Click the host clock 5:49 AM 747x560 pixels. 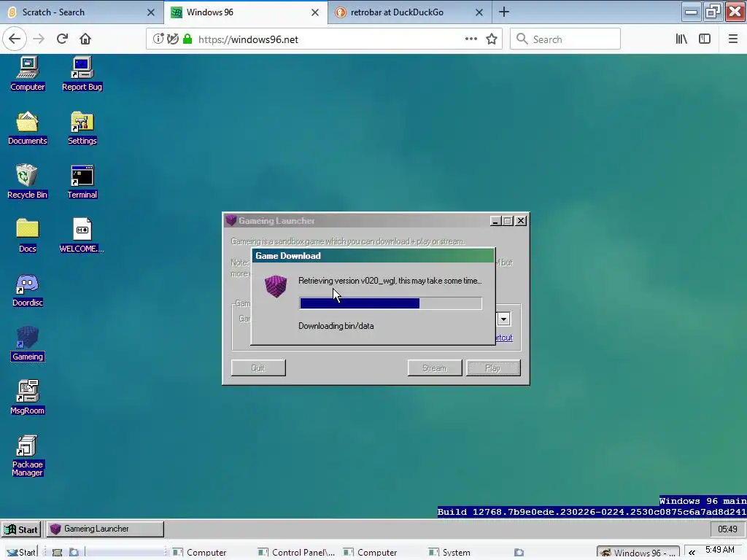[x=720, y=550]
